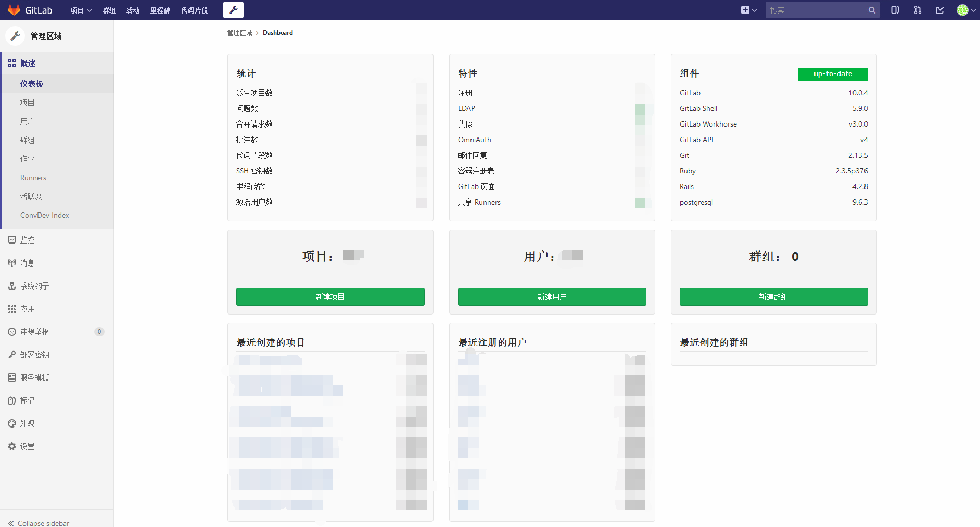Viewport: 980px width, 527px height.
Task: Click 管理区域 breadcrumb link
Action: click(239, 33)
